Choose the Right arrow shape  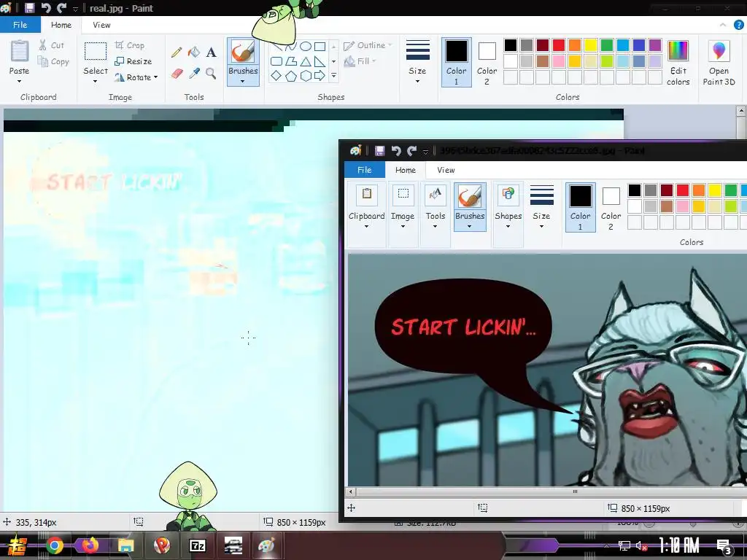coord(320,76)
